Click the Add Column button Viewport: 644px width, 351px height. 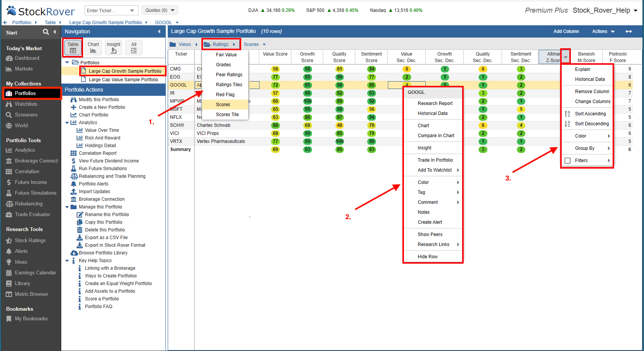(566, 31)
